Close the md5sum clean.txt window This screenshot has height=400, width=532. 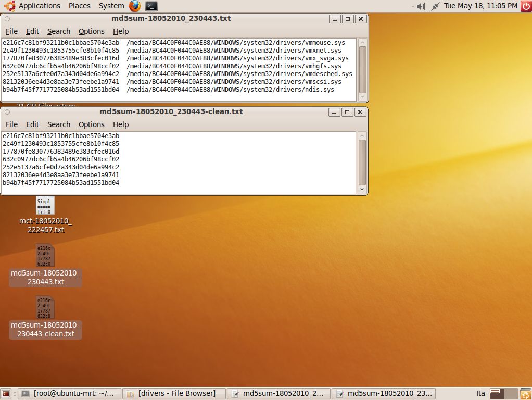pyautogui.click(x=360, y=112)
